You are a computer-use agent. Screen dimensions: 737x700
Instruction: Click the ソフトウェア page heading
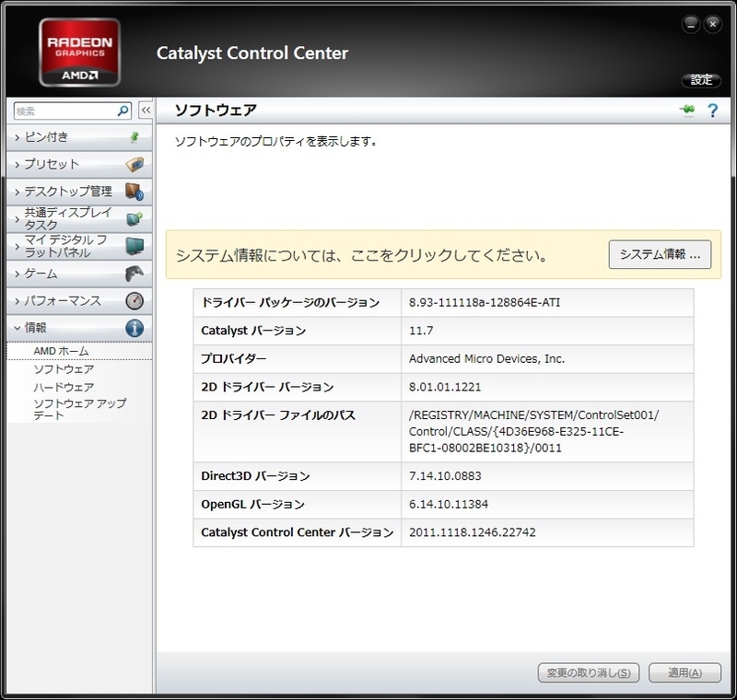[x=216, y=111]
